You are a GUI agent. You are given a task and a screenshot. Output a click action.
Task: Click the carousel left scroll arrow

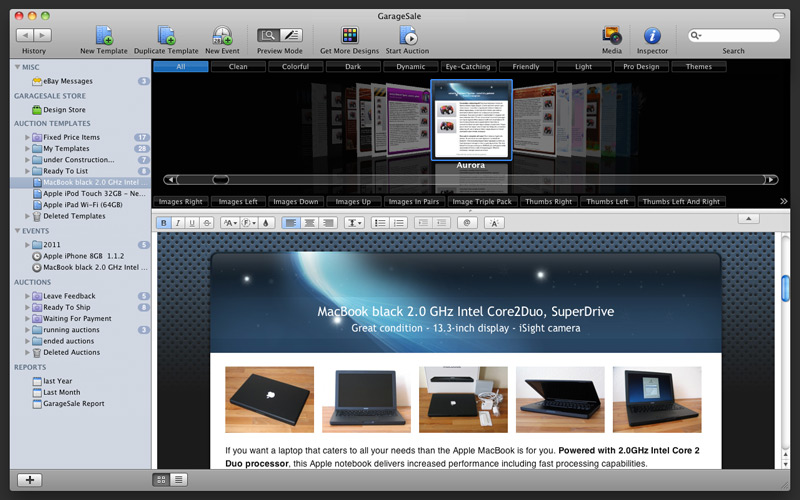click(x=170, y=180)
